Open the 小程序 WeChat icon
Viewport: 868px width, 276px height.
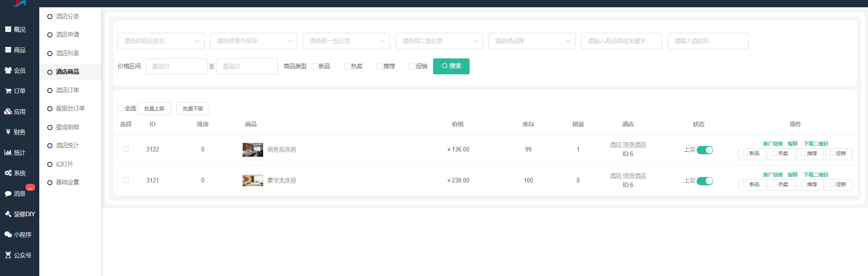point(8,234)
